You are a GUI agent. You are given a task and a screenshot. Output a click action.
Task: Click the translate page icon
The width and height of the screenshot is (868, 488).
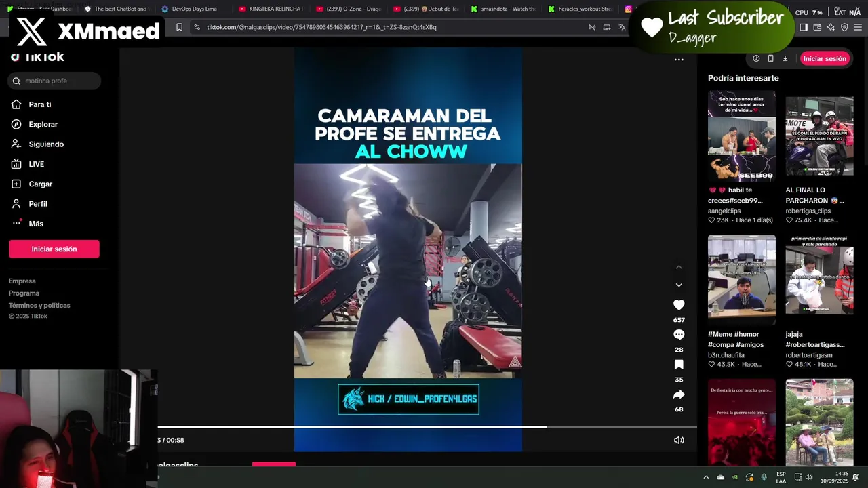[x=622, y=27]
